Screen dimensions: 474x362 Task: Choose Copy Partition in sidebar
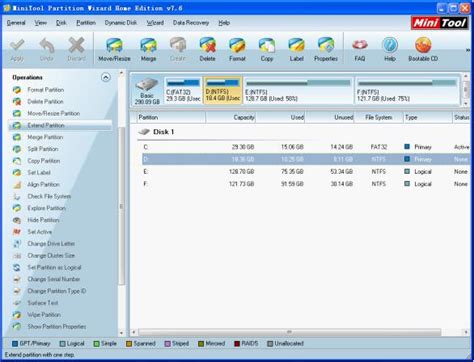[44, 161]
